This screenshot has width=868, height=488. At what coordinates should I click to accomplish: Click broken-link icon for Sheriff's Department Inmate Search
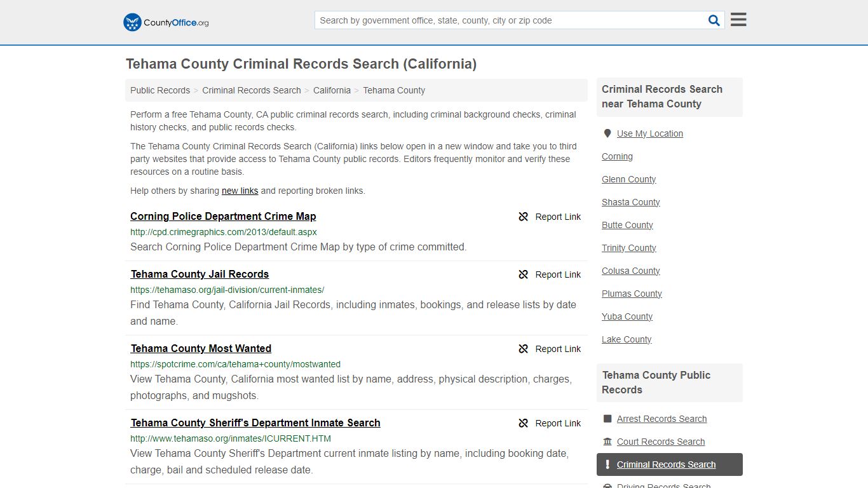(523, 423)
